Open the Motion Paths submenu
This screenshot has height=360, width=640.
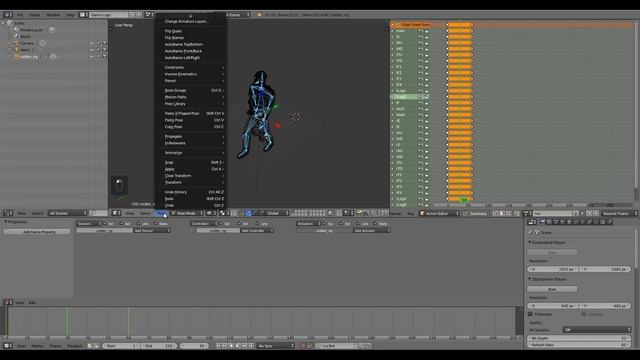coord(190,97)
